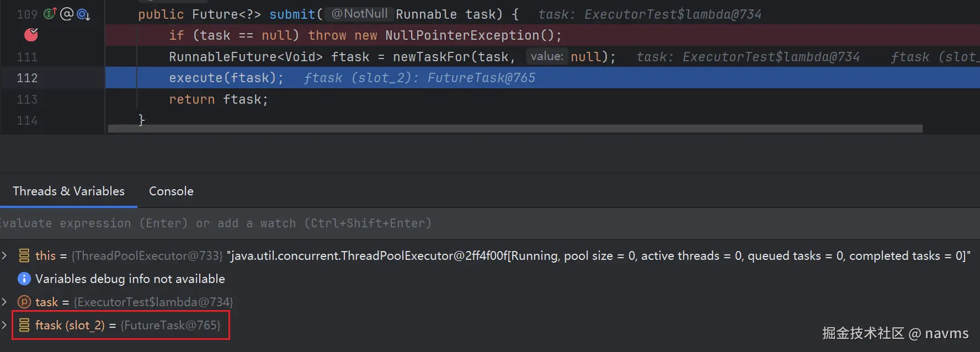The image size is (980, 352).
Task: Select the Threads & Variables tab
Action: (x=68, y=191)
